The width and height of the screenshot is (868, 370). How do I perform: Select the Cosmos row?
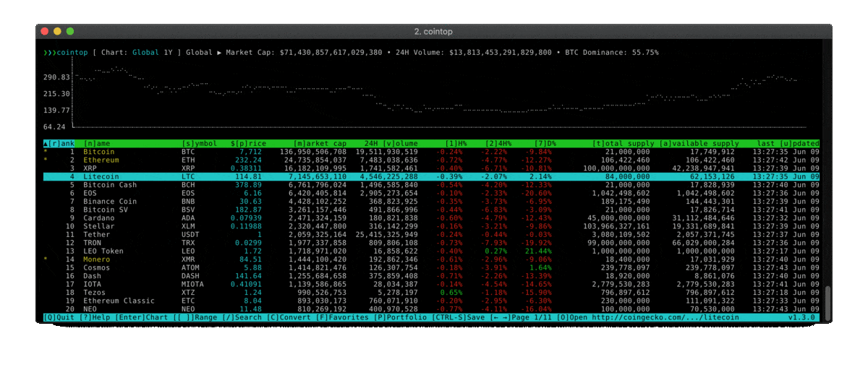click(x=431, y=268)
